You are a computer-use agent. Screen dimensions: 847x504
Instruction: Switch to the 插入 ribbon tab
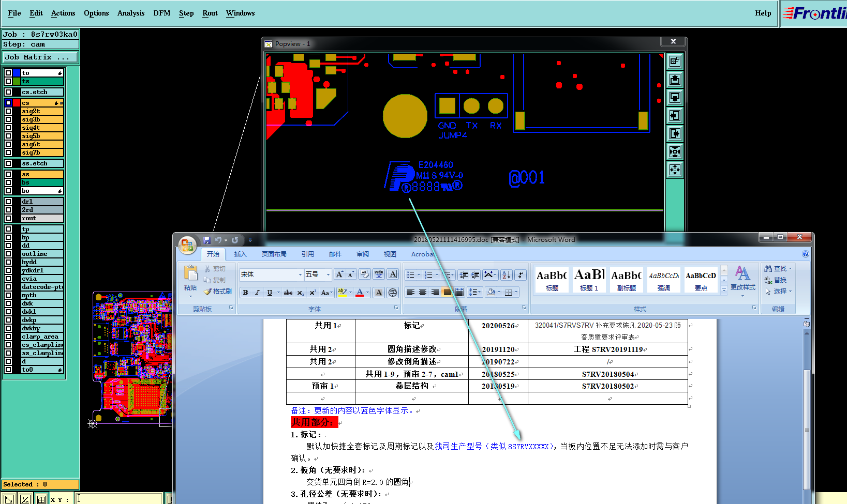pyautogui.click(x=241, y=254)
